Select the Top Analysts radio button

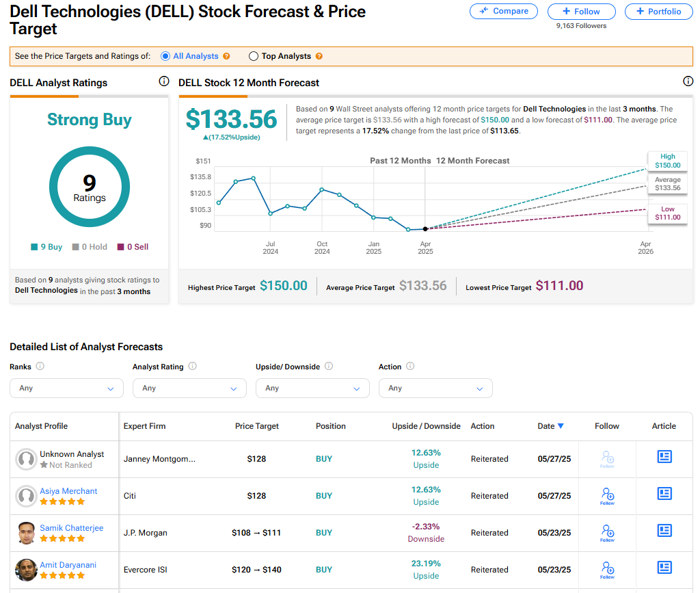[254, 56]
